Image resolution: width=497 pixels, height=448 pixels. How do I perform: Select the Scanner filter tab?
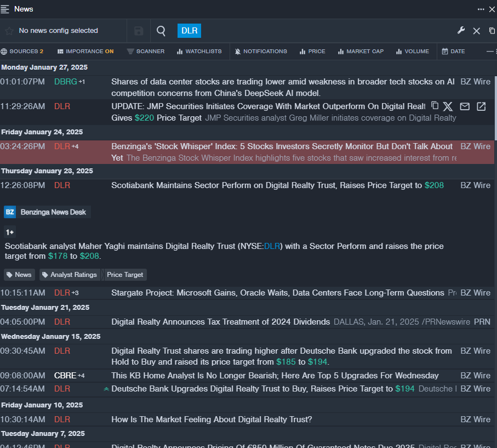tap(145, 52)
